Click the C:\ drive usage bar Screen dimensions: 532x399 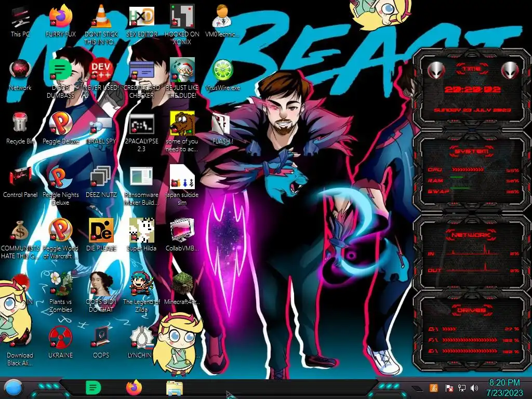click(449, 329)
